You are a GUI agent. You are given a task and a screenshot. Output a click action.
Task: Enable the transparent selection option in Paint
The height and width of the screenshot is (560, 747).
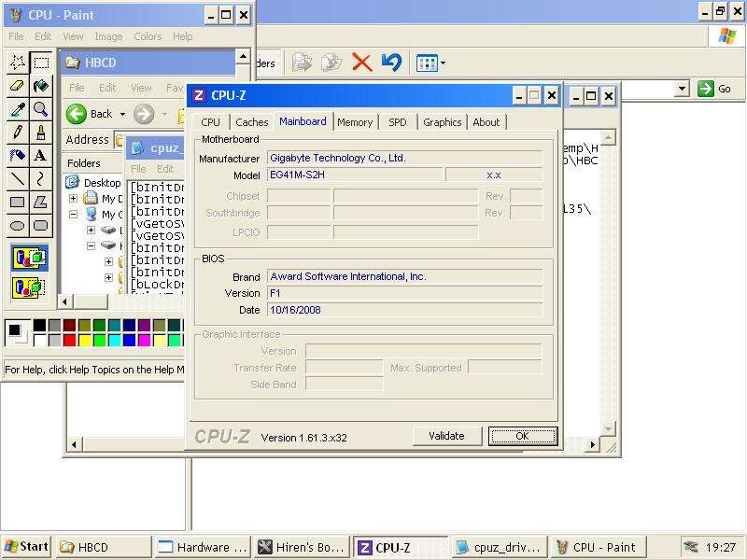(29, 286)
